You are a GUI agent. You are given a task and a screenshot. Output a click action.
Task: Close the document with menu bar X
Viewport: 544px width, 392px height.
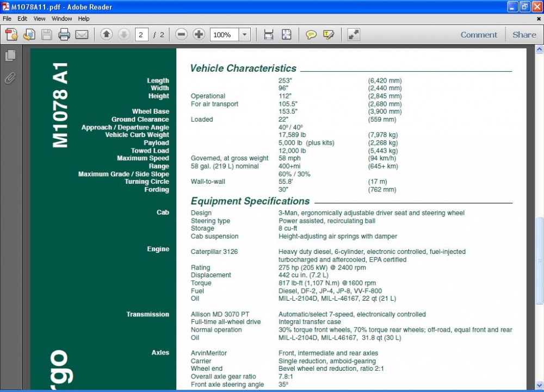(x=539, y=18)
